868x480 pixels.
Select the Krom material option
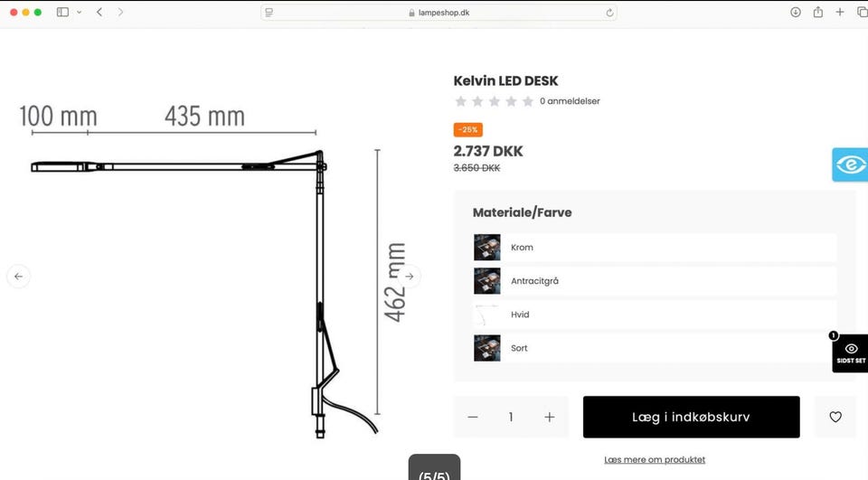[x=655, y=248]
